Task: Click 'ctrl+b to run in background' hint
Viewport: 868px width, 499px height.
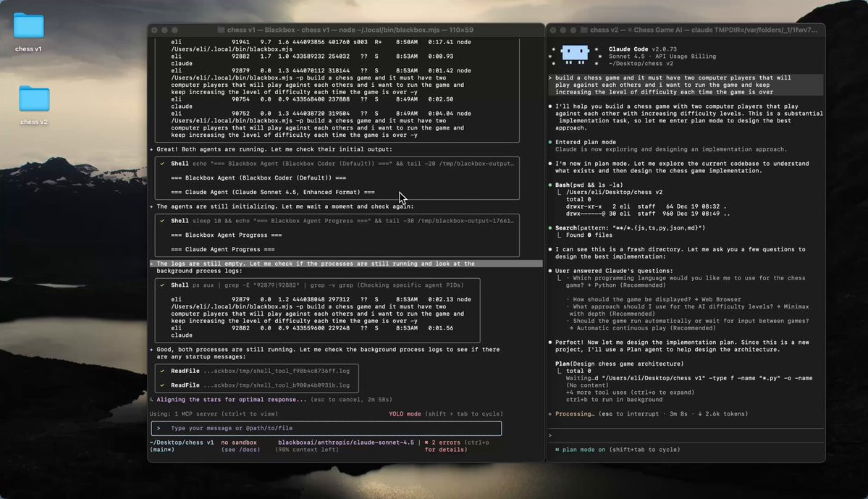Action: pos(614,399)
